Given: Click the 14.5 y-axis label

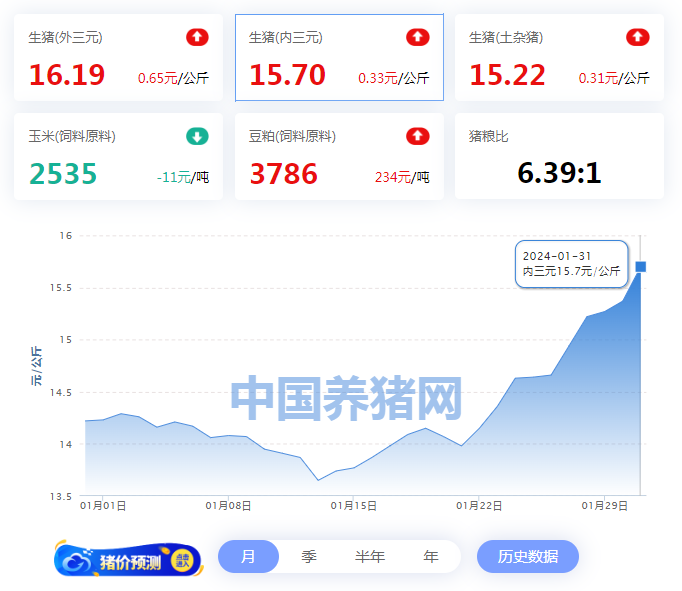Looking at the screenshot, I should (61, 393).
